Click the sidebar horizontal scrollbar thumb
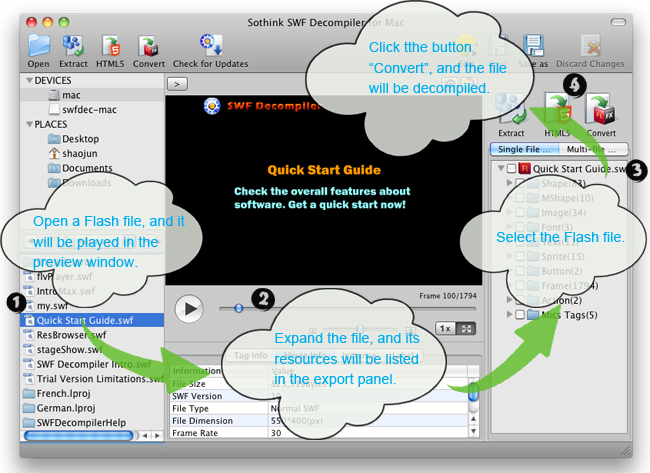The width and height of the screenshot is (650, 473). (x=79, y=435)
